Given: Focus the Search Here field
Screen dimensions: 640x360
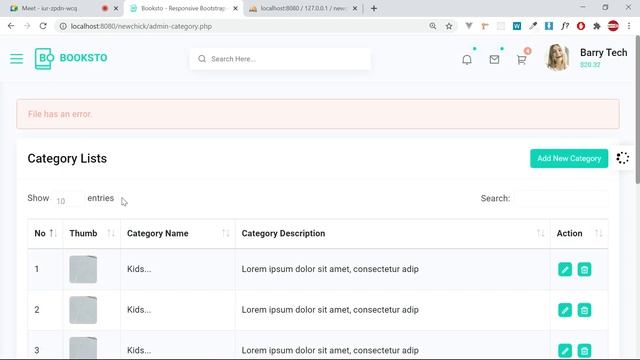Looking at the screenshot, I should click(x=280, y=59).
